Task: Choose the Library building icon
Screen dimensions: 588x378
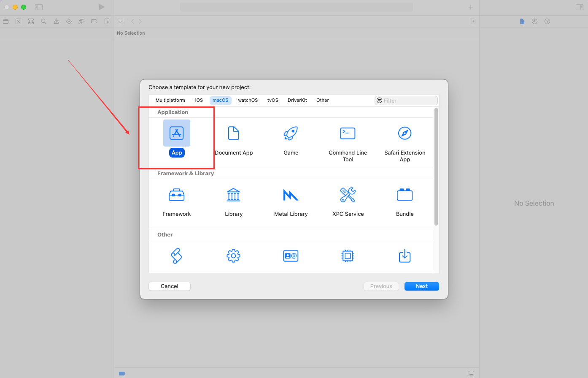Action: click(234, 195)
